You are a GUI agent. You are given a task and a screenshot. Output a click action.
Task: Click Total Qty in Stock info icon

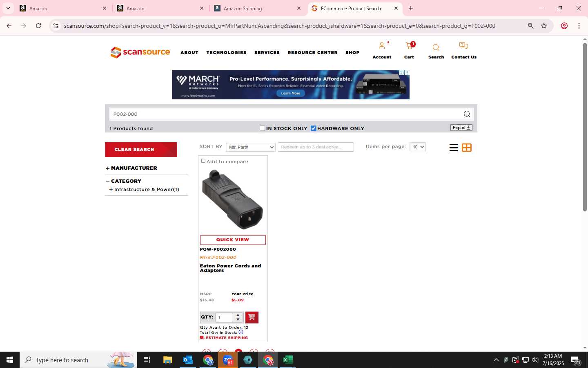[x=241, y=332]
